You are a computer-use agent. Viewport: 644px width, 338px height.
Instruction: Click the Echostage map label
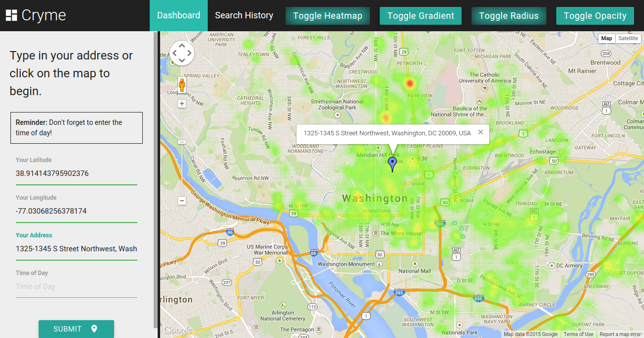pos(543,152)
